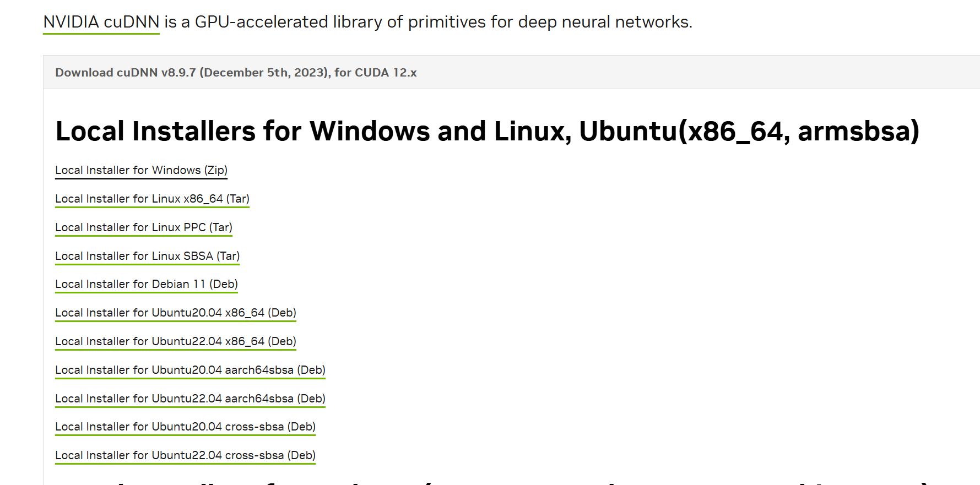
Task: Open Local Installer for Ubuntu20.04 cross-sbsa (Deb)
Action: tap(185, 427)
